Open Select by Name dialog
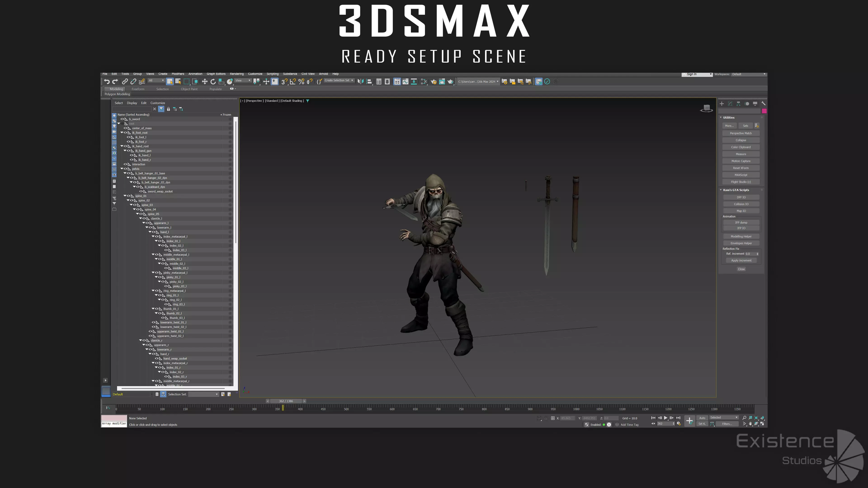 coord(178,82)
